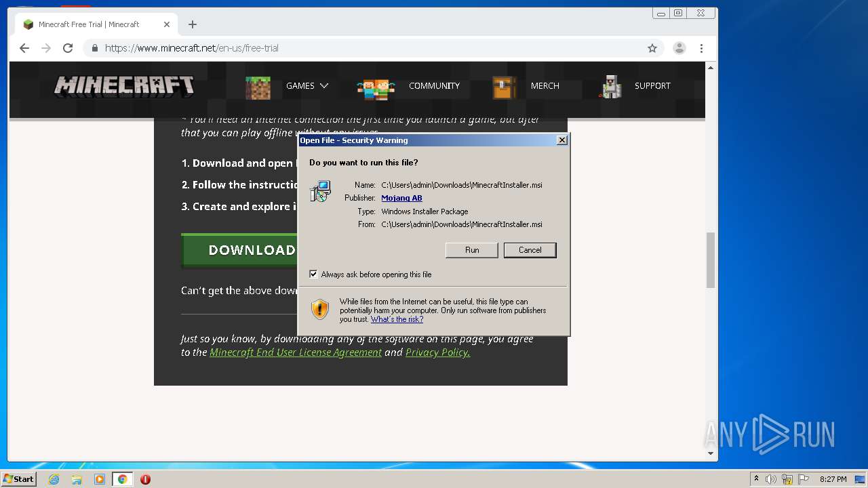Click the grass block Games icon

point(258,87)
